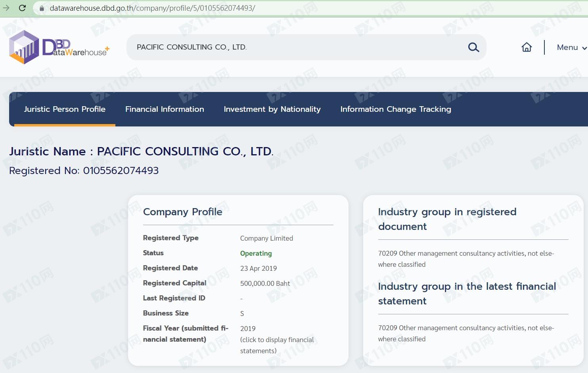Open the Investment by Nationality tab
Image resolution: width=588 pixels, height=373 pixels.
(x=272, y=109)
